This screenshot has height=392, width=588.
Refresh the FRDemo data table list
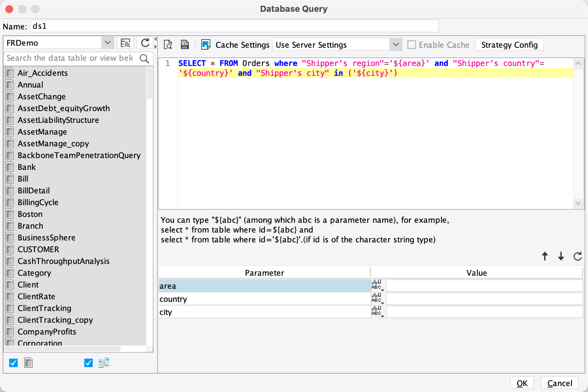point(145,42)
